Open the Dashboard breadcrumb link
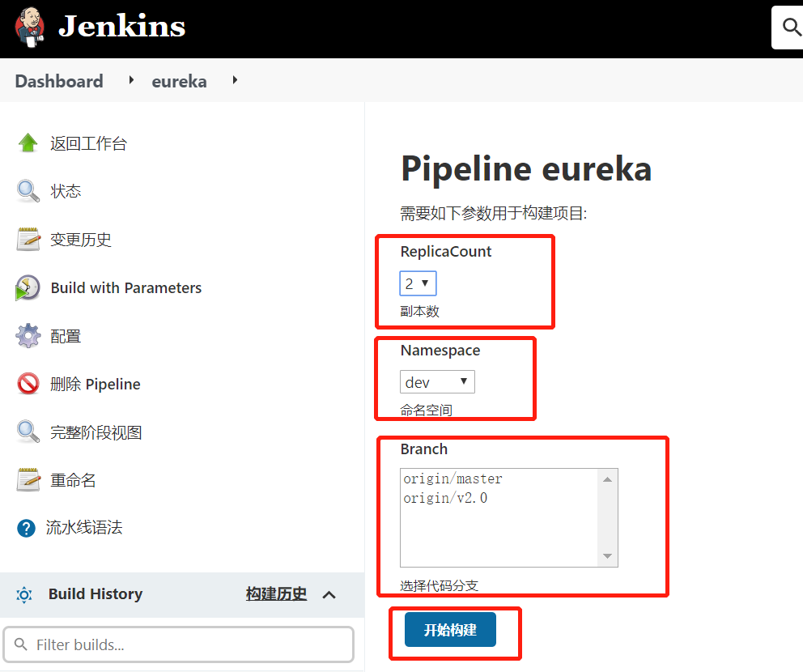Screen dimensions: 803x672 pos(59,81)
